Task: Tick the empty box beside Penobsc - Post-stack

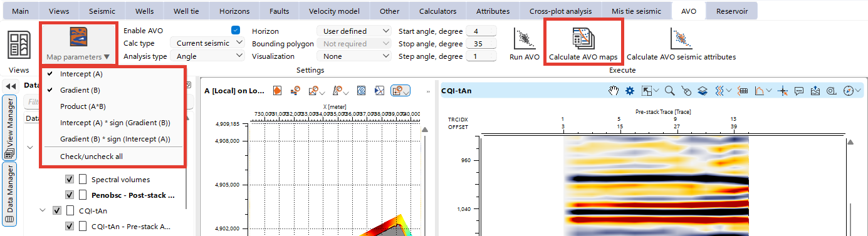Action: pyautogui.click(x=83, y=195)
